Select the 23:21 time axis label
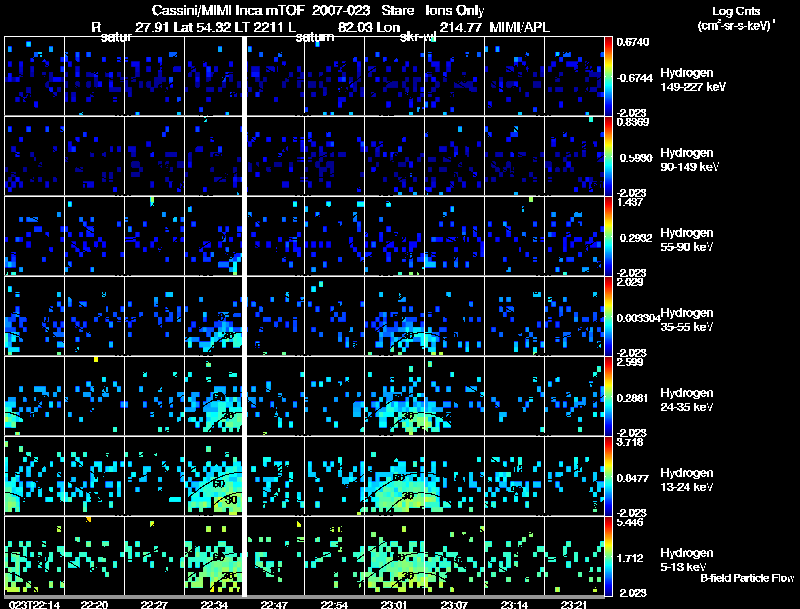Viewport: 800px width, 609px height. pos(574,604)
